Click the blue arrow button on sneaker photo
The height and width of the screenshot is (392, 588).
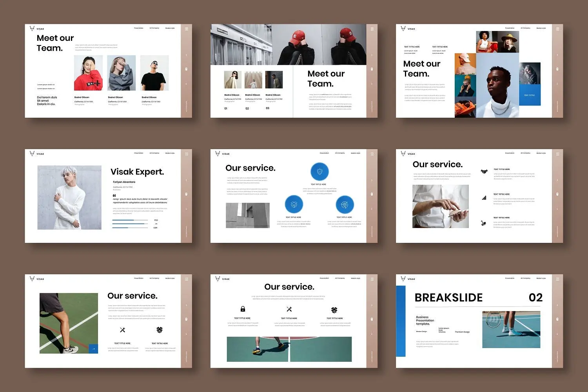point(93,348)
